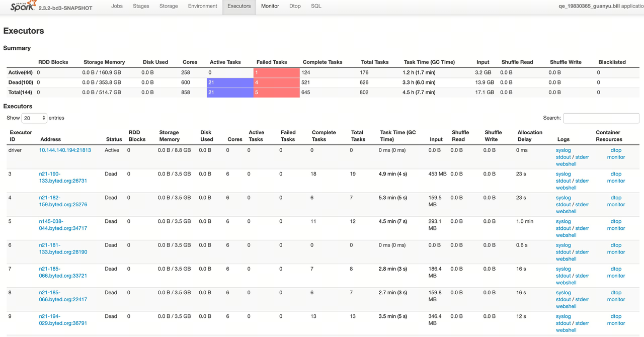
Task: Switch to the Storage tab
Action: [169, 6]
